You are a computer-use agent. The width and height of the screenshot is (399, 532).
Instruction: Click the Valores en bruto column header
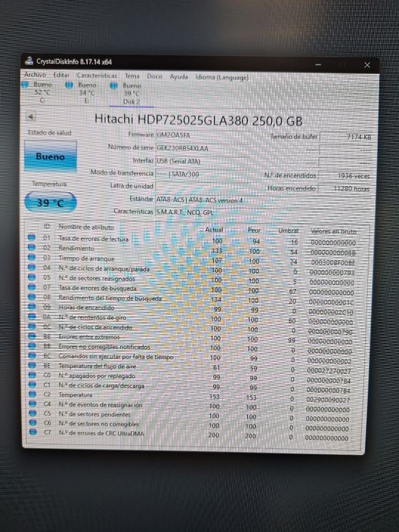point(334,231)
